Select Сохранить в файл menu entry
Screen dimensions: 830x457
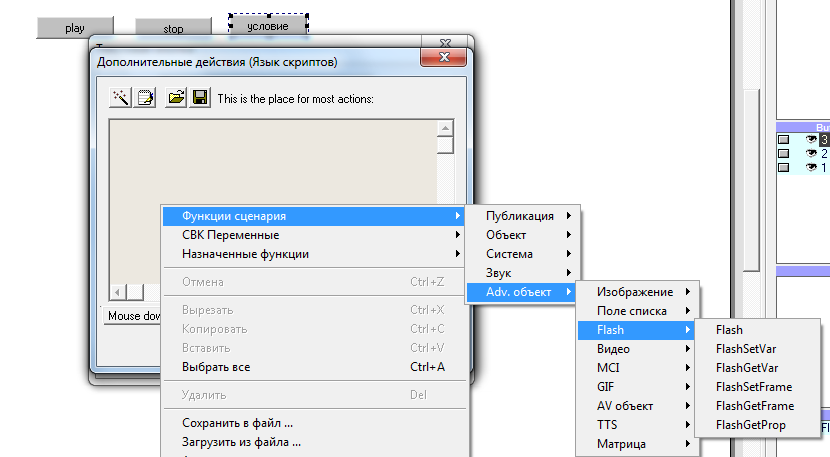coord(237,423)
